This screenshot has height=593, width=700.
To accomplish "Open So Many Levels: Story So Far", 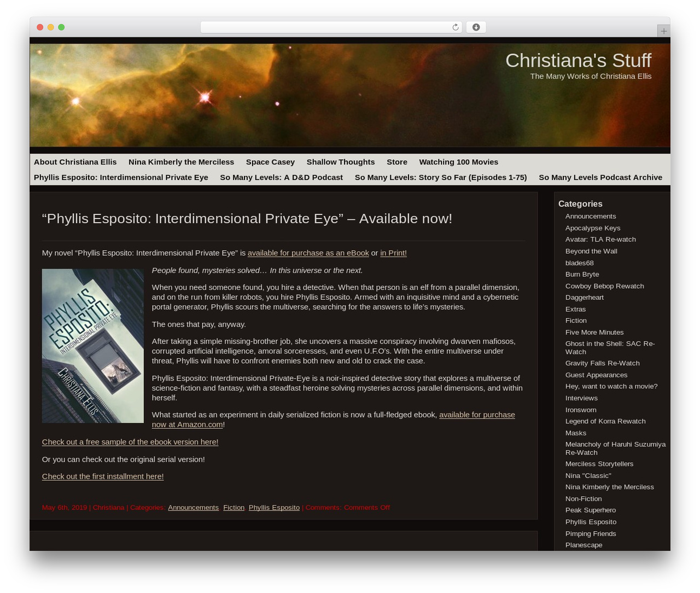I will (x=441, y=177).
